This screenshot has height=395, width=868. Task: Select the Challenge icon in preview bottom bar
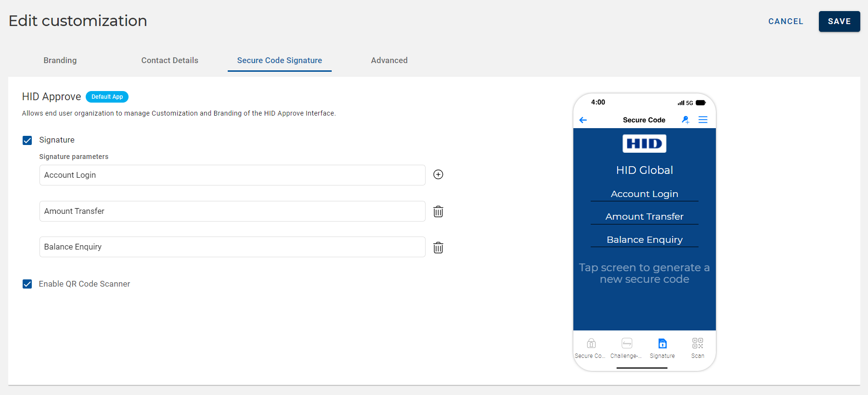[x=627, y=343]
